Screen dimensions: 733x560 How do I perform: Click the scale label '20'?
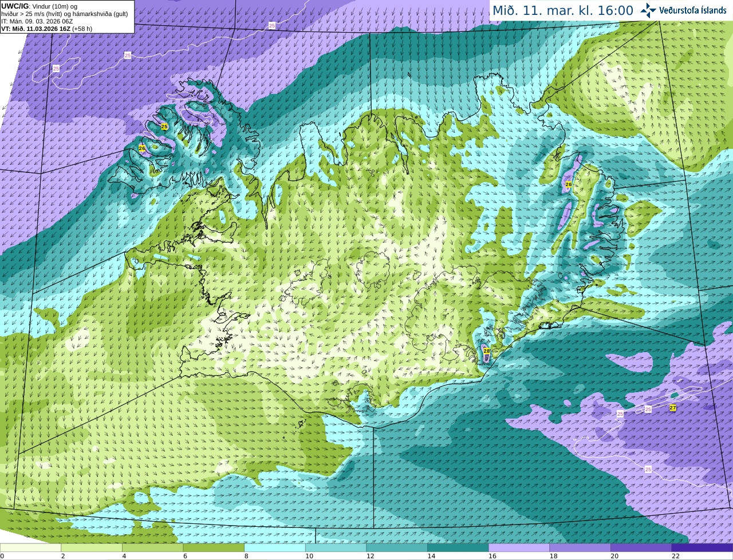(x=614, y=556)
